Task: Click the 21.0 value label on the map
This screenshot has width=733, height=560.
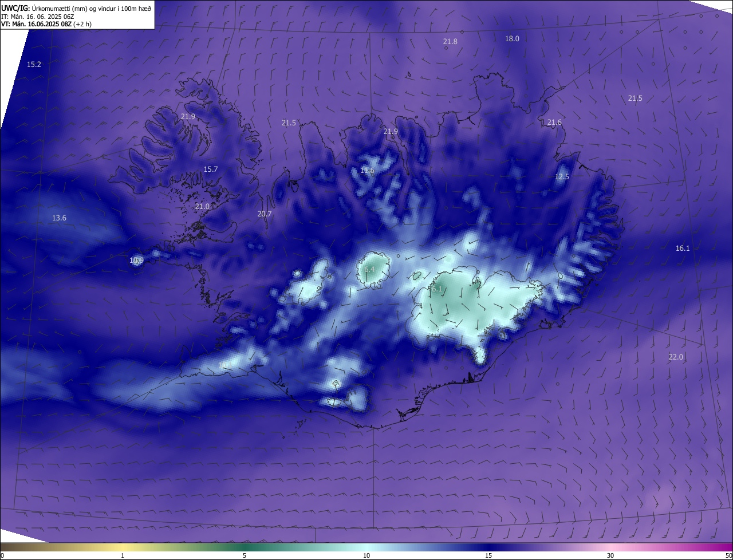Action: point(202,207)
